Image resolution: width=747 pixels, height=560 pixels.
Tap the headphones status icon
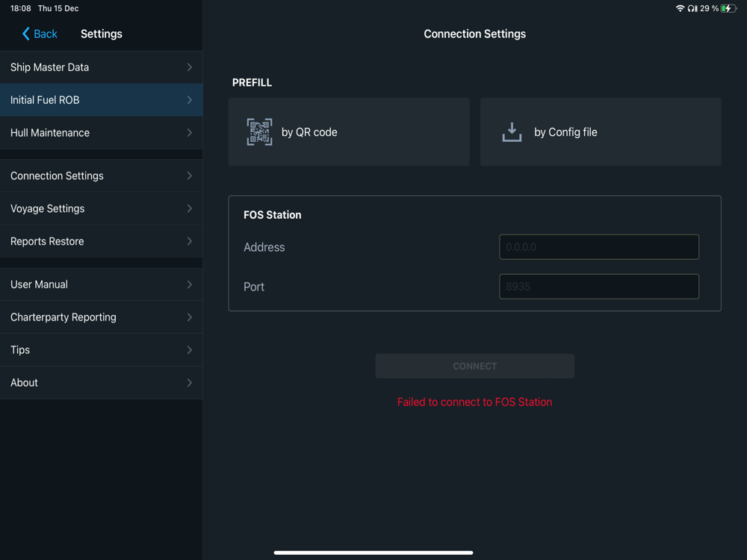tap(692, 8)
